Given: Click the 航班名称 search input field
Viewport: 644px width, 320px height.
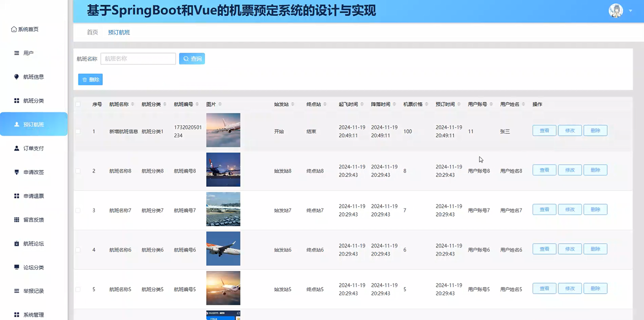Looking at the screenshot, I should (x=138, y=59).
